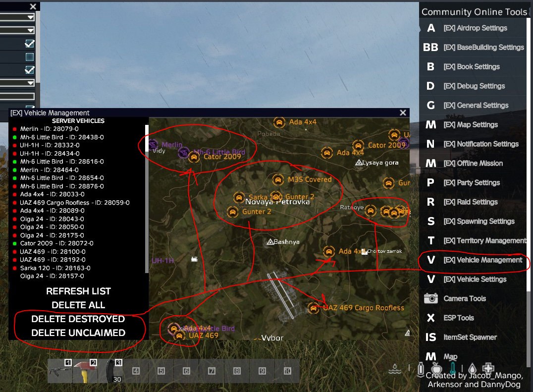Click REFRESH LIST button
Viewport: 533px width, 392px height.
click(x=79, y=291)
